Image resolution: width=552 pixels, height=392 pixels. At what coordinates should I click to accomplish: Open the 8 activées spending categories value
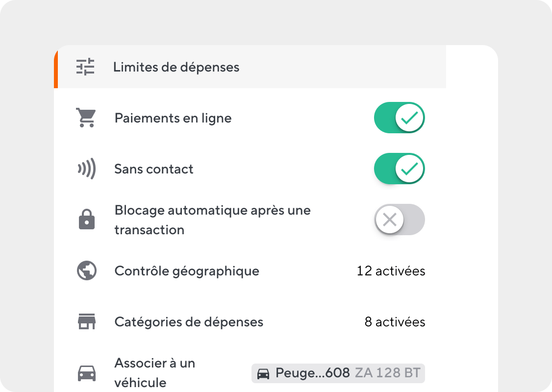(395, 322)
